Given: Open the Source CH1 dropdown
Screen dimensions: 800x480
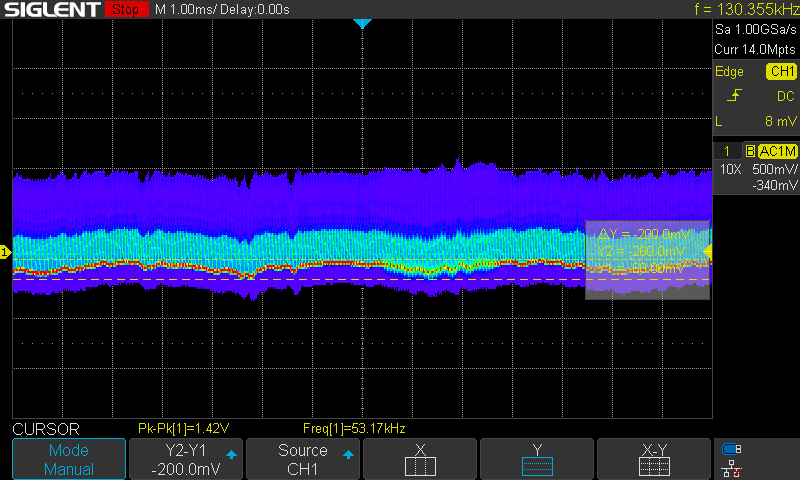Looking at the screenshot, I should [303, 459].
